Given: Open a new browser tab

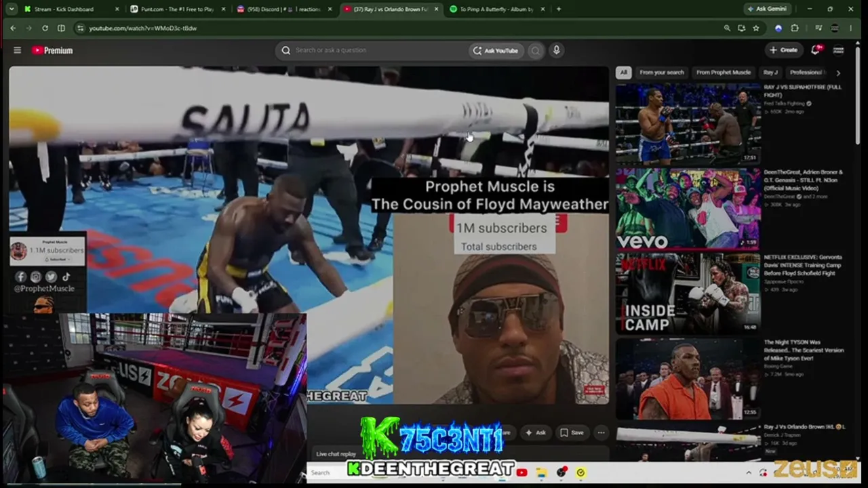Looking at the screenshot, I should click(x=559, y=9).
